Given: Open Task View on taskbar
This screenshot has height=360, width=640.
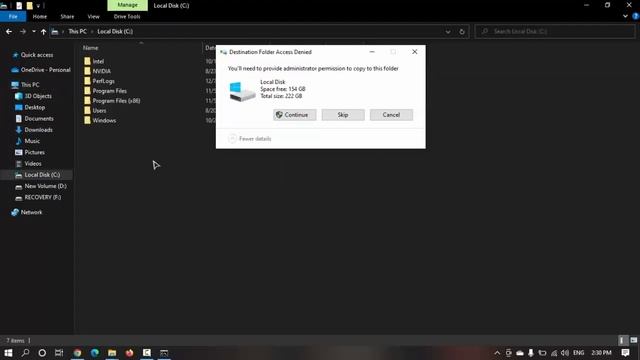Looking at the screenshot, I should point(59,353).
